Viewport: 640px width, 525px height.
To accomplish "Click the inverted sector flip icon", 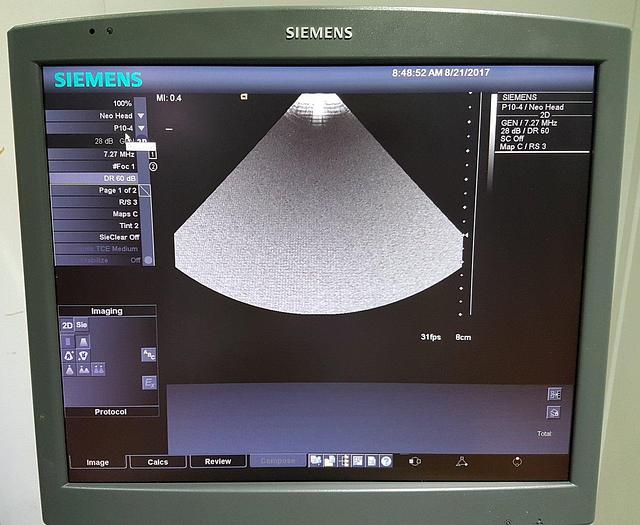I will (83, 356).
